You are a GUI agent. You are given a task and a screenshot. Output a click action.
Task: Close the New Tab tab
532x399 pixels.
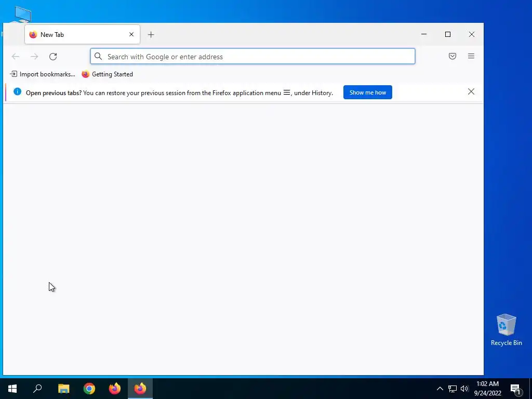(x=131, y=35)
